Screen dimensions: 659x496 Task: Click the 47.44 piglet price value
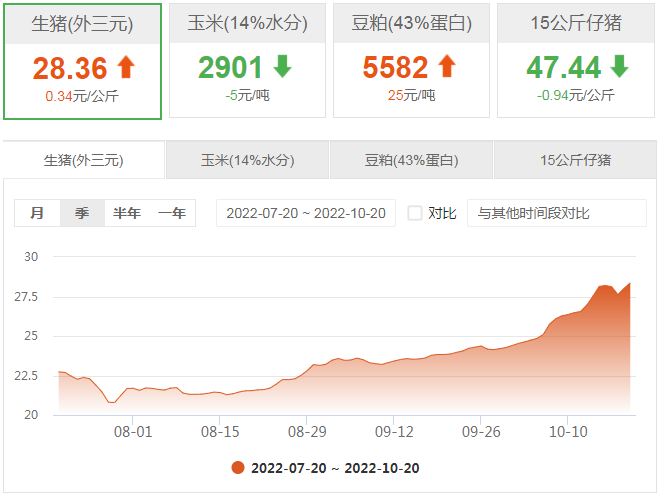(x=564, y=67)
